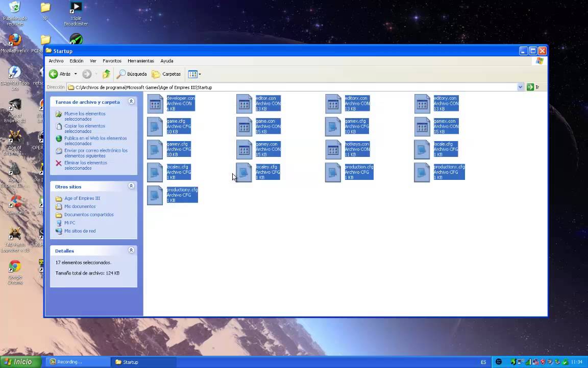Viewport: 588px width, 368px height.
Task: Select the locale.cfg file icon
Action: (x=422, y=149)
